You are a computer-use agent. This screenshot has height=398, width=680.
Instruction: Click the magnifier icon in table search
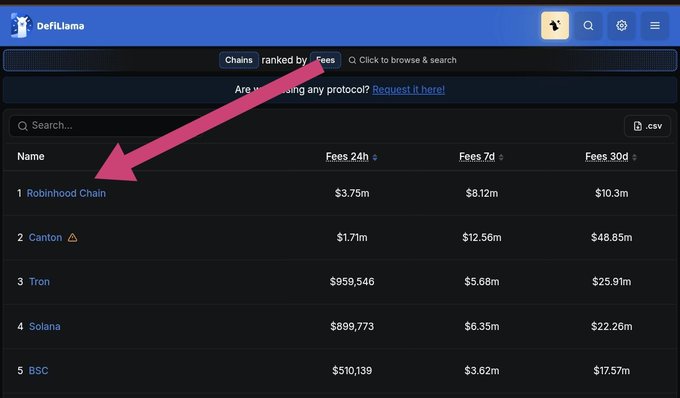pos(23,126)
